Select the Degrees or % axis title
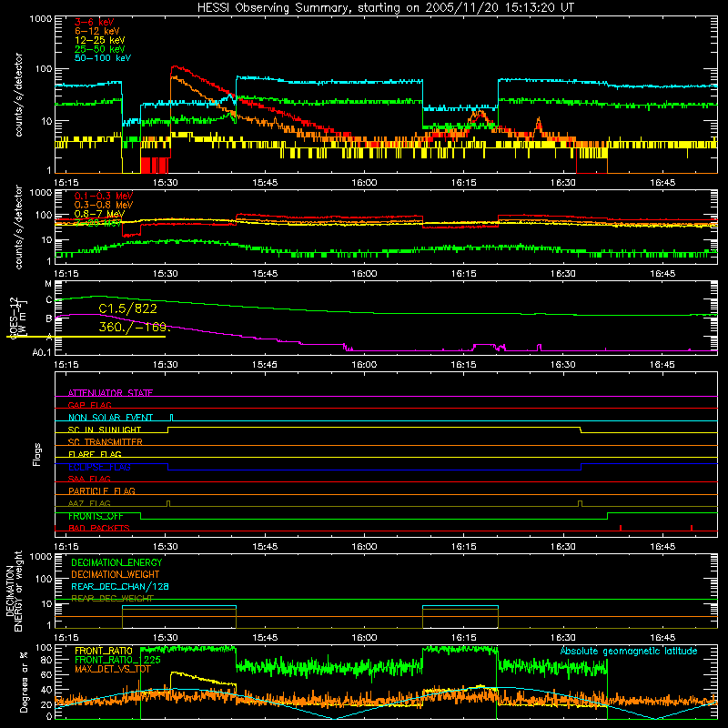This screenshot has width=728, height=728. pos(24,682)
